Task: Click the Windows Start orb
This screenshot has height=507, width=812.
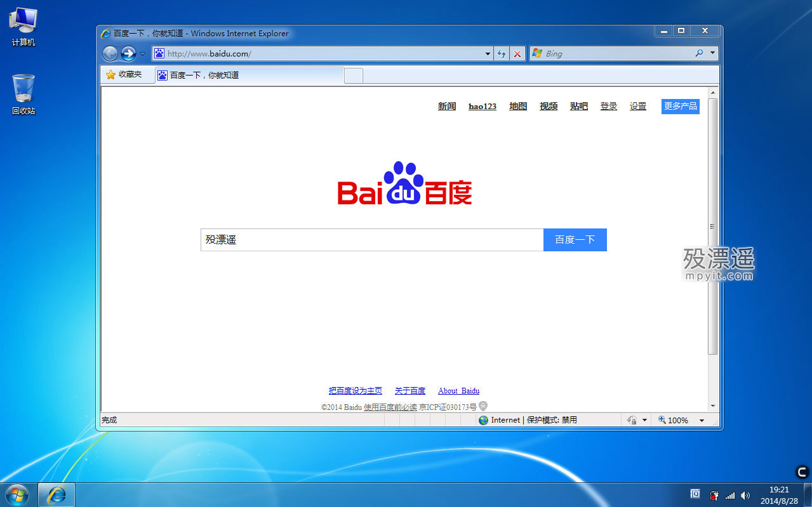Action: 17,494
